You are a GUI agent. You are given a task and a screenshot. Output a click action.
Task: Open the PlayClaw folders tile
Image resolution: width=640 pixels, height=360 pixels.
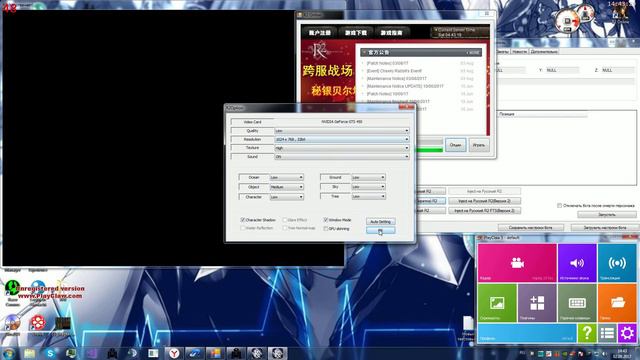(617, 303)
